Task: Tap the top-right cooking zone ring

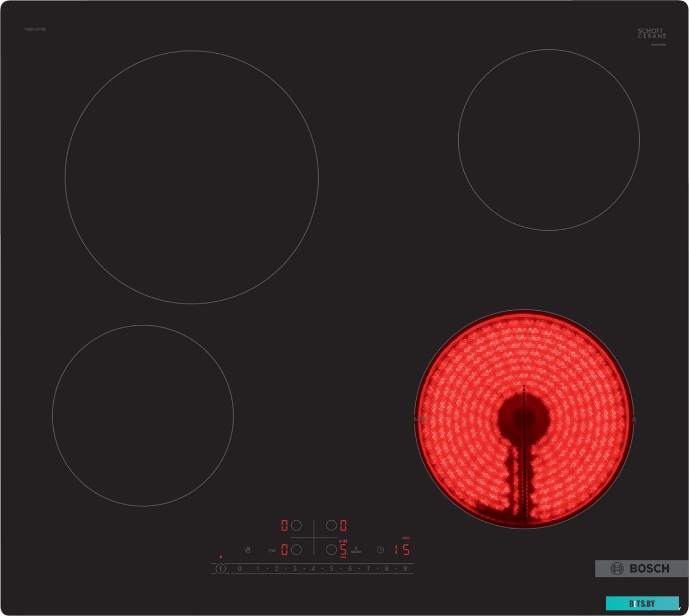Action: [549, 140]
